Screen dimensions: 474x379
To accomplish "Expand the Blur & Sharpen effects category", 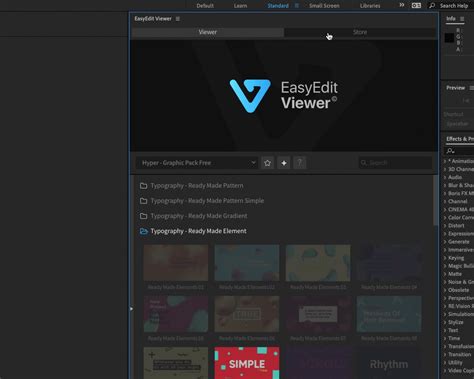I will [445, 185].
